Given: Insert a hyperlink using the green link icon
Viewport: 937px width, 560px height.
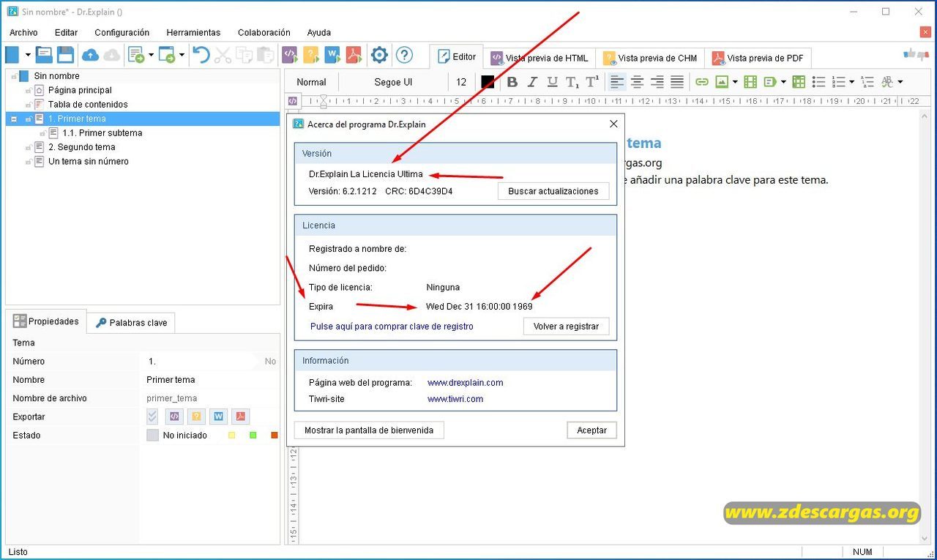Looking at the screenshot, I should 702,82.
